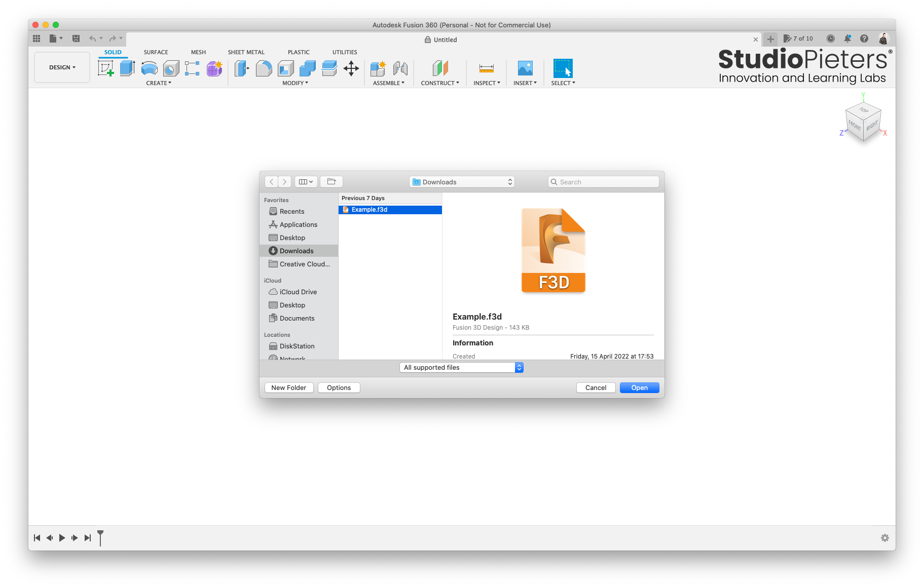
Task: Expand the INSERT menu
Action: [525, 83]
